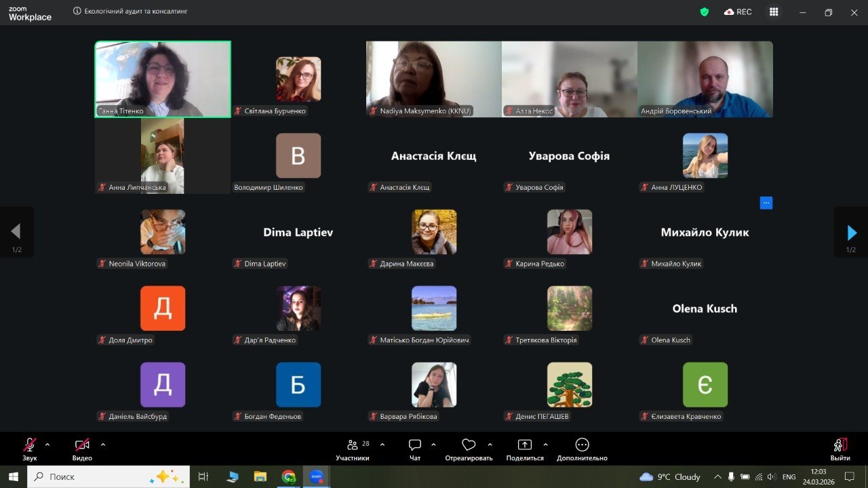868x488 pixels.
Task: Expand audio options chevron next to Звук
Action: point(47,445)
